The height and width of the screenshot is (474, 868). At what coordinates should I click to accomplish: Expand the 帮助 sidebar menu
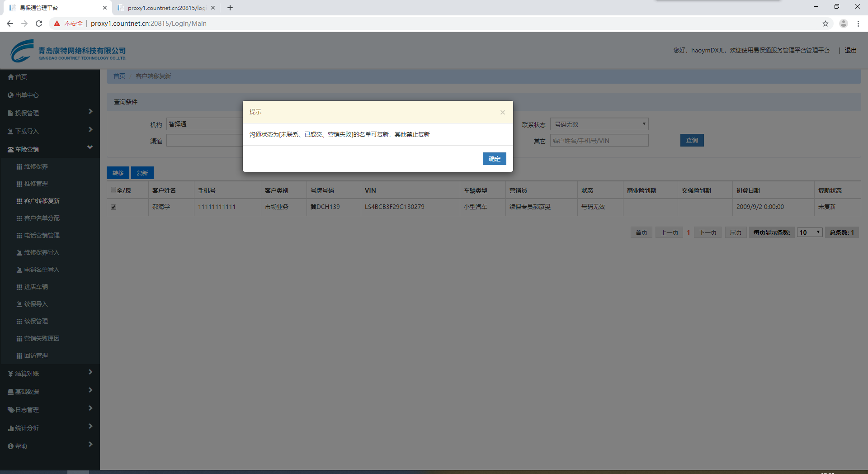pos(50,446)
